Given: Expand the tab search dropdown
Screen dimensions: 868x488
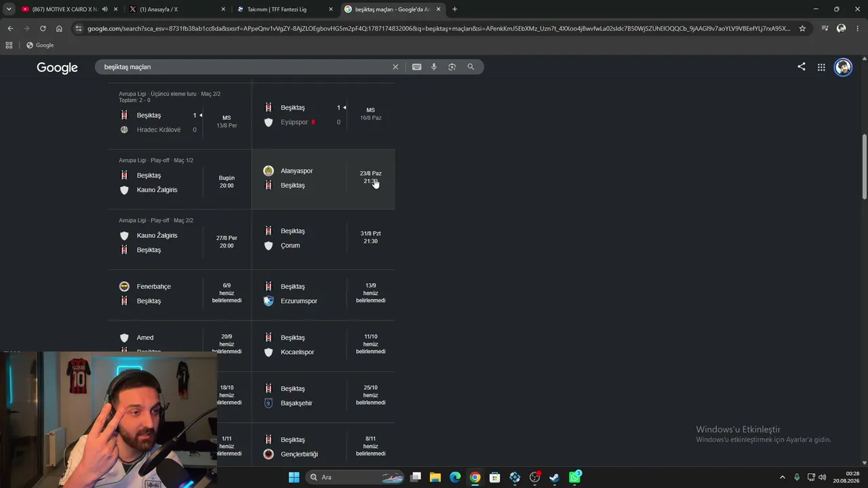Looking at the screenshot, I should coord(9,9).
